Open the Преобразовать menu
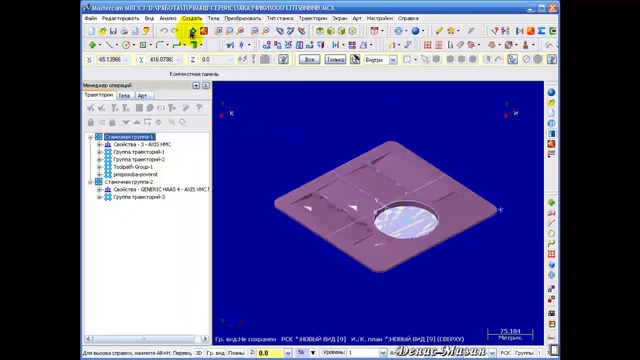Screen dimensions: 640x360 [242, 18]
